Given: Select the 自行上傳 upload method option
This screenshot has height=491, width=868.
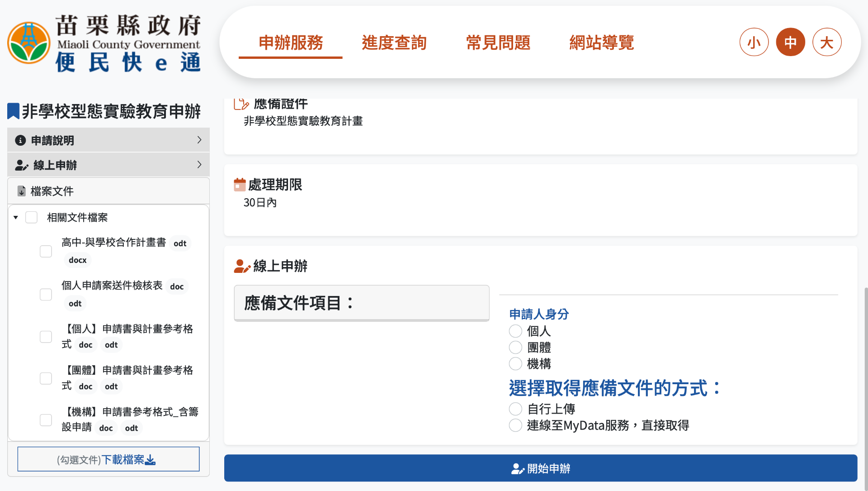Looking at the screenshot, I should 515,409.
